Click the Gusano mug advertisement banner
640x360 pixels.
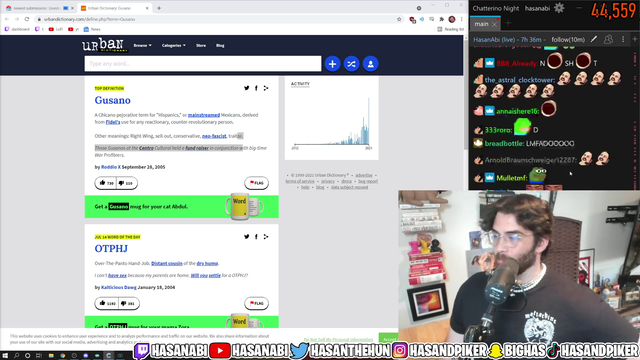tap(182, 207)
